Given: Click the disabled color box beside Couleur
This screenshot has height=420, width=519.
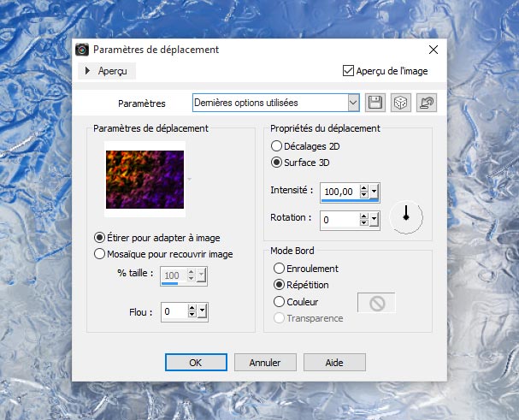Looking at the screenshot, I should (375, 302).
